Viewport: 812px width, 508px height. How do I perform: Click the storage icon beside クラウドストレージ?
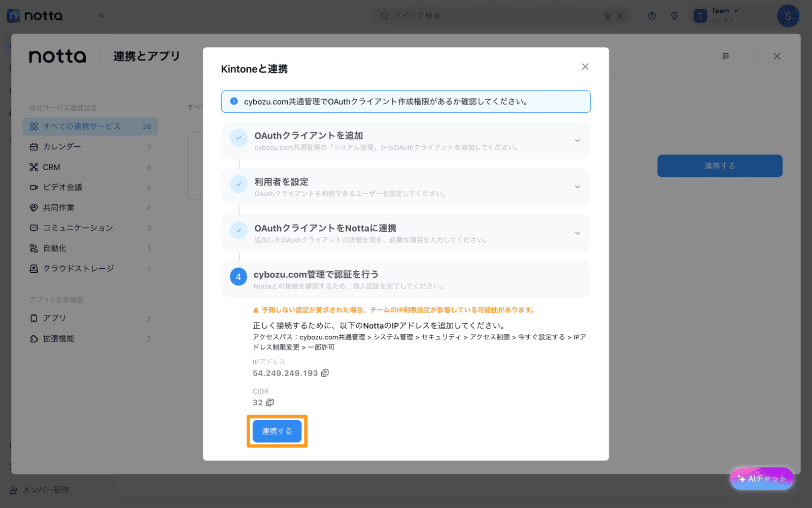[x=33, y=269]
